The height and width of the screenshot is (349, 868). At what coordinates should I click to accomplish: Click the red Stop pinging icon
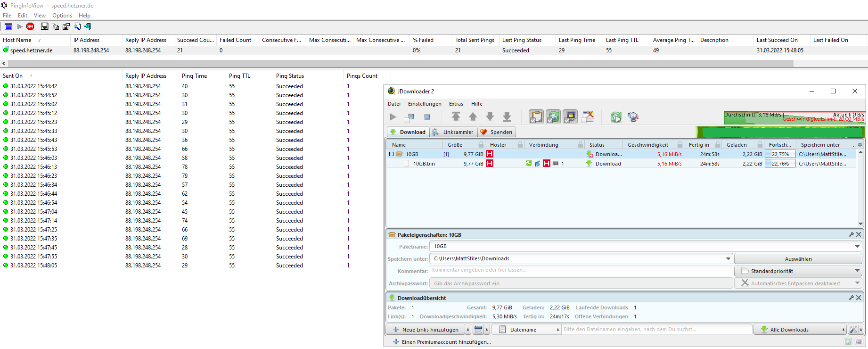(x=30, y=26)
